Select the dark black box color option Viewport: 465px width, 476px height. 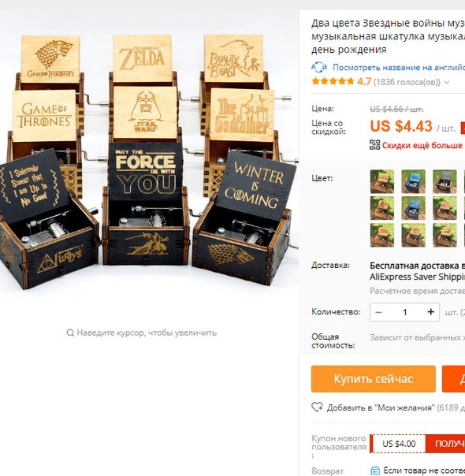point(445,181)
